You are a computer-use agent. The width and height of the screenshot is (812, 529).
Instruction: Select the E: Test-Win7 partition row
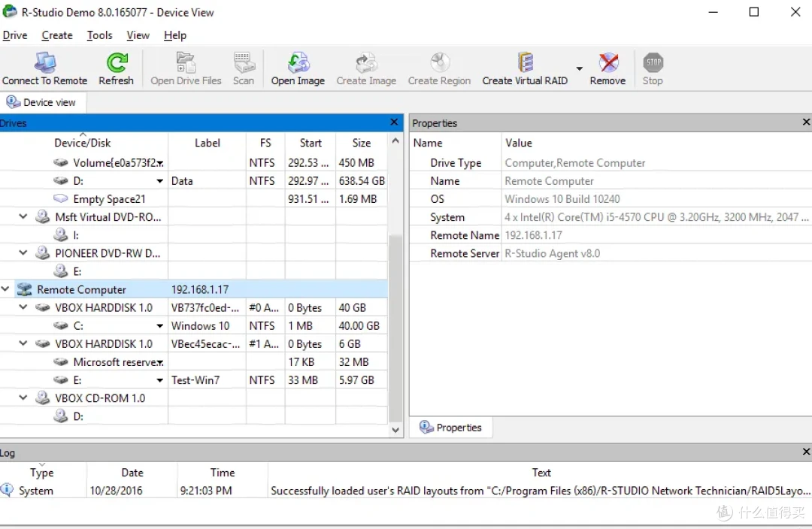pyautogui.click(x=194, y=380)
